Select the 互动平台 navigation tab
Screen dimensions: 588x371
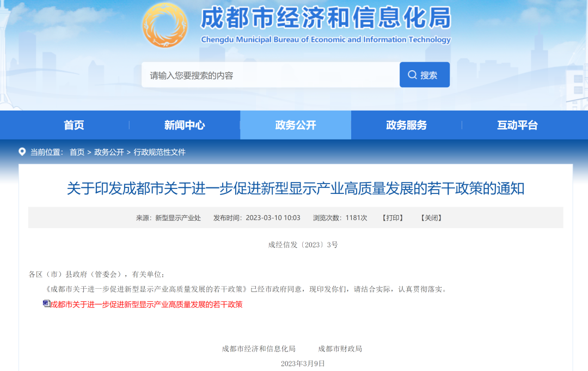[517, 125]
